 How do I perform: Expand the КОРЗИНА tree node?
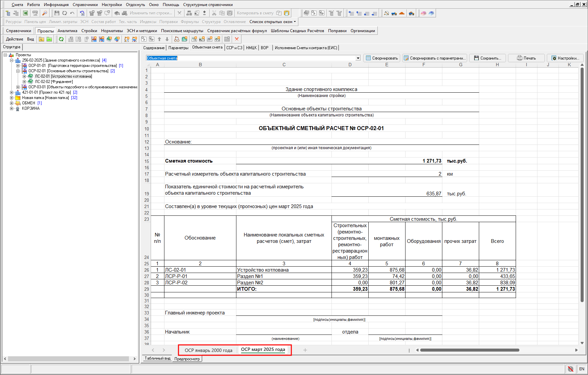tap(12, 108)
